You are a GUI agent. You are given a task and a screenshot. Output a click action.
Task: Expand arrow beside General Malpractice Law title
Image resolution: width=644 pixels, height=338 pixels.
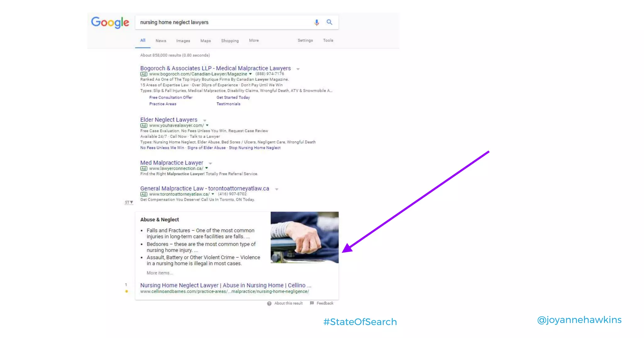point(277,189)
